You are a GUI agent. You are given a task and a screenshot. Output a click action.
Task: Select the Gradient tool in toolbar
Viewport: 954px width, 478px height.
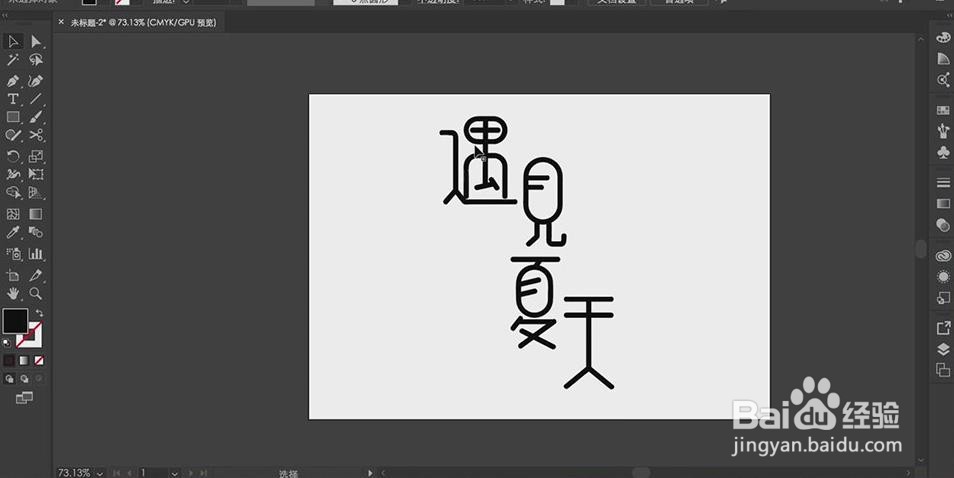[36, 214]
